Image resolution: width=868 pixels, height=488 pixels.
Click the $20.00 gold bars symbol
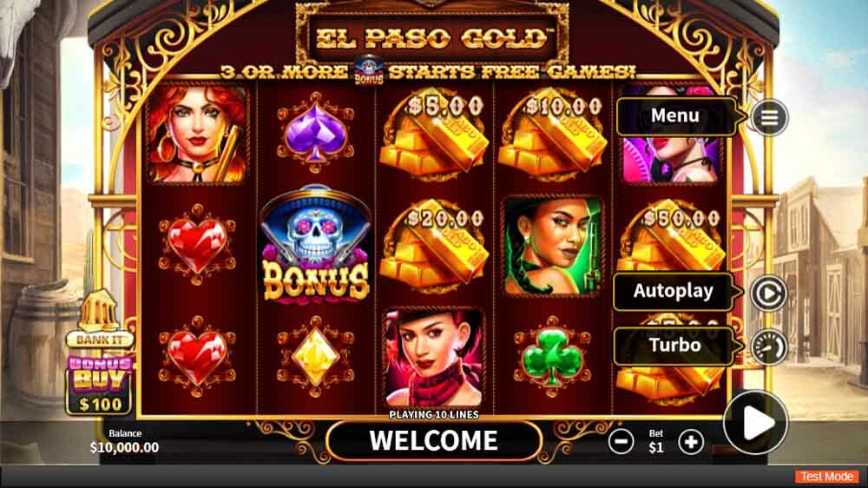(435, 246)
